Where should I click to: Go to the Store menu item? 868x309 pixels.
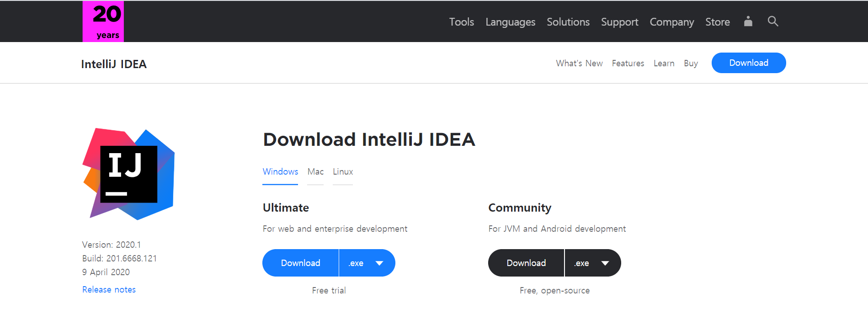coord(718,22)
